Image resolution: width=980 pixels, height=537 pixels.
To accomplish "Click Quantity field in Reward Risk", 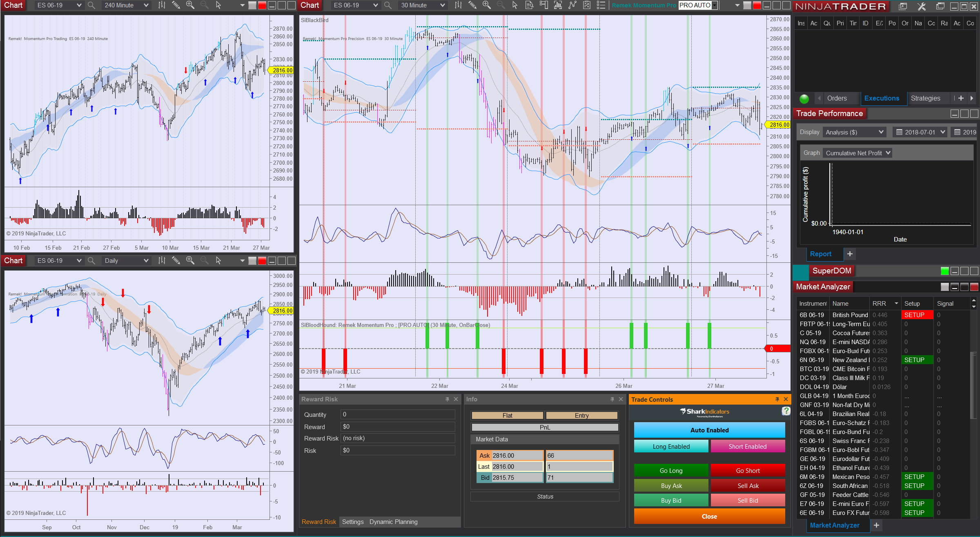I will (x=397, y=414).
